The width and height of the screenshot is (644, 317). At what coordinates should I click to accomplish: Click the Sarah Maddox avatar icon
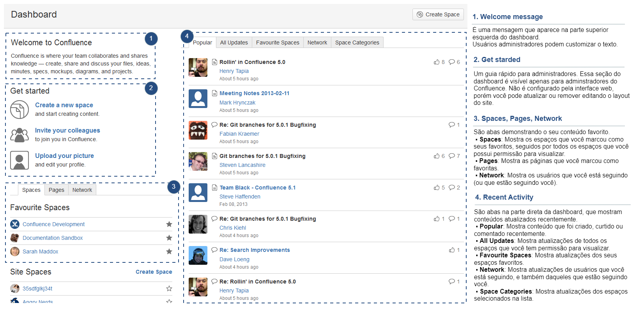pyautogui.click(x=15, y=251)
